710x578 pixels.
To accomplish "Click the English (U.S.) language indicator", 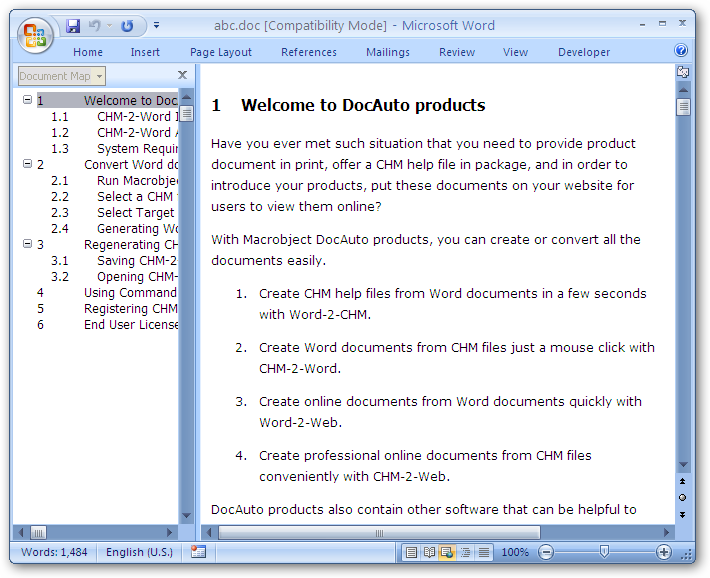I will coord(139,552).
